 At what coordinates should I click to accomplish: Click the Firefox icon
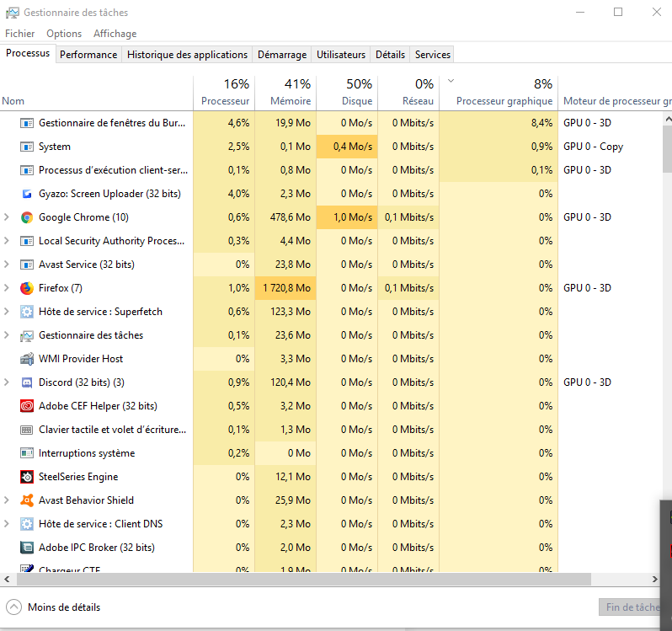27,288
